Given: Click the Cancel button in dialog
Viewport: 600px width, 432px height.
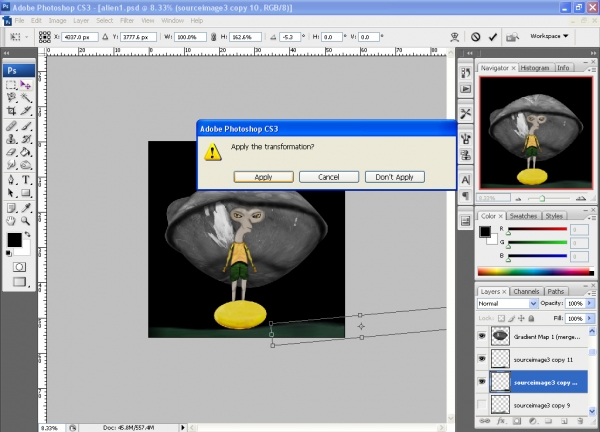Looking at the screenshot, I should click(329, 177).
